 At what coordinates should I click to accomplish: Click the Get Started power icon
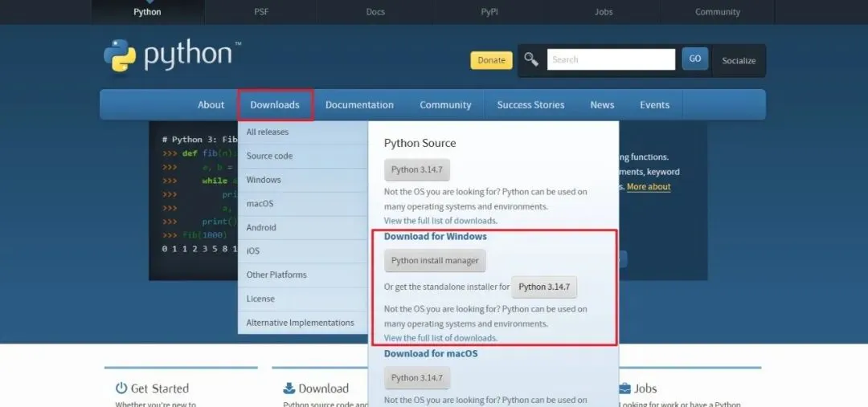coord(121,389)
